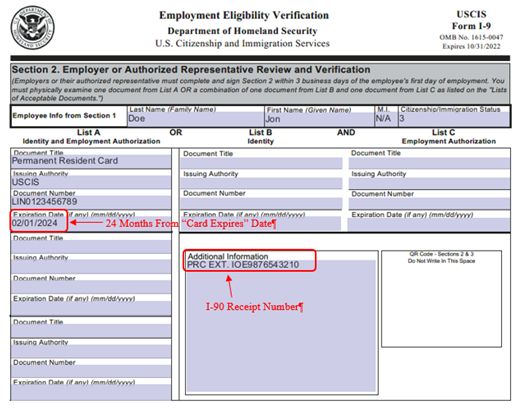520x408 pixels.
Task: Click List C Document Number field
Action: click(x=429, y=204)
